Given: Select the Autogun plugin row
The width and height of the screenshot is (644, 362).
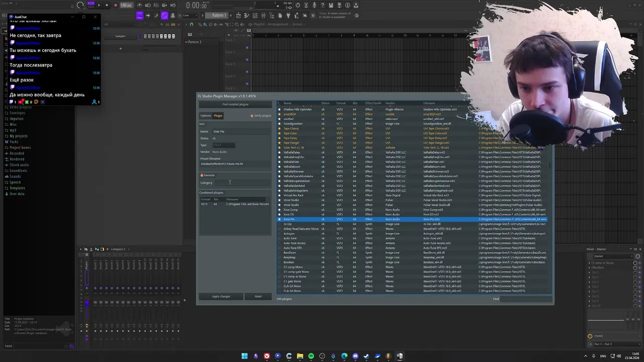Looking at the screenshot, I should click(x=413, y=233).
